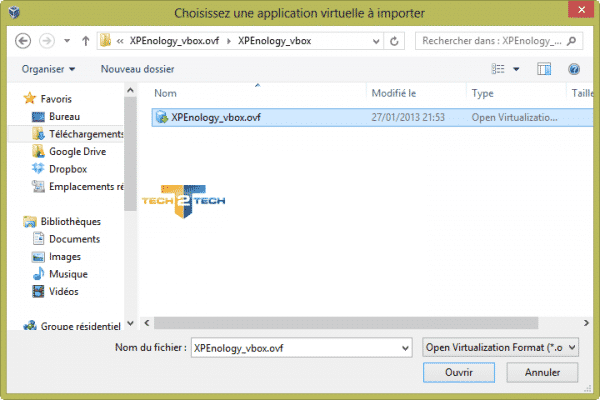Sort by Modifié le column

click(x=393, y=93)
